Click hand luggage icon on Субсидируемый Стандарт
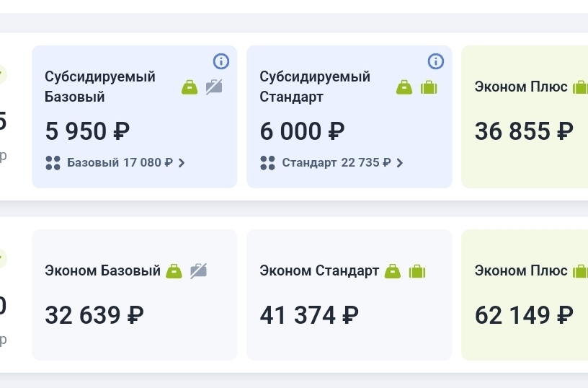Viewport: 588px width, 388px height. 404,87
